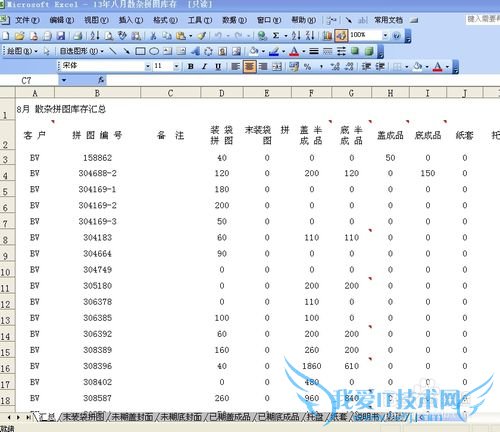Choose line style icon
Image resolution: width=500 pixels, height=432 pixels.
pos(314,51)
